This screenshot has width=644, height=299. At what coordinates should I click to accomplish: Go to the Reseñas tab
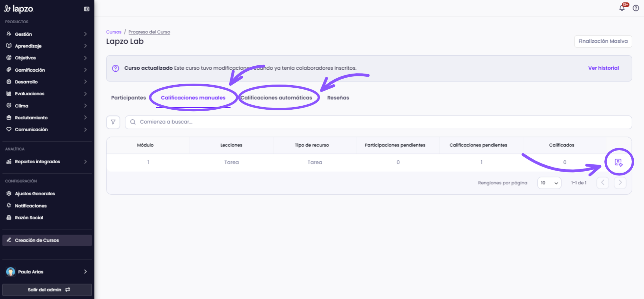pyautogui.click(x=338, y=98)
